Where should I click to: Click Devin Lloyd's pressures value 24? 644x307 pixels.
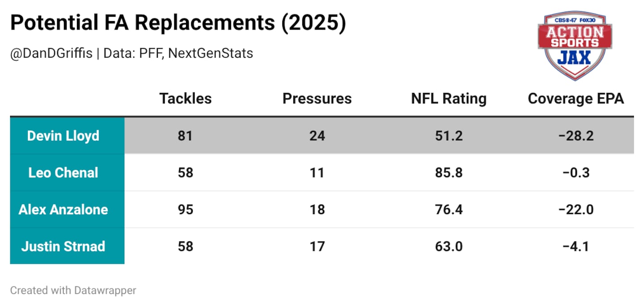coord(317,136)
